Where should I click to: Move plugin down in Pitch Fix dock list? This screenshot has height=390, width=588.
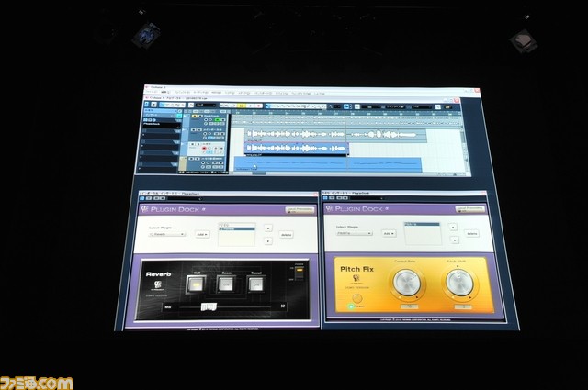click(455, 240)
